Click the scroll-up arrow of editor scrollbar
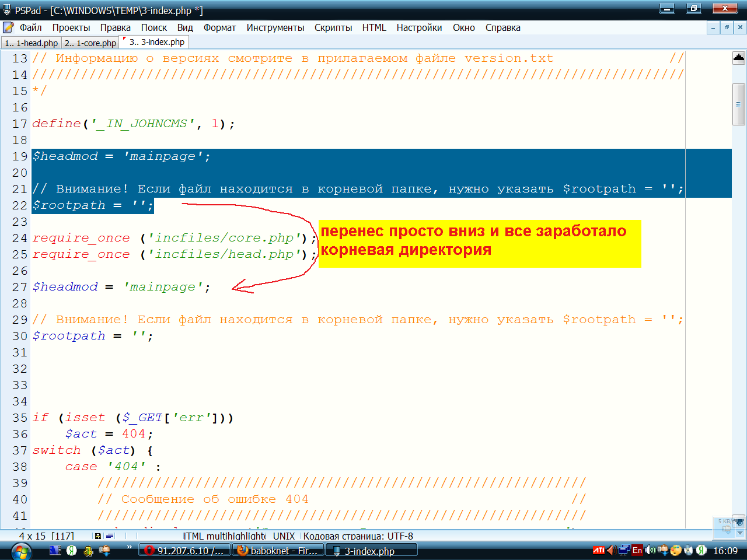The height and width of the screenshot is (560, 747). (x=739, y=57)
